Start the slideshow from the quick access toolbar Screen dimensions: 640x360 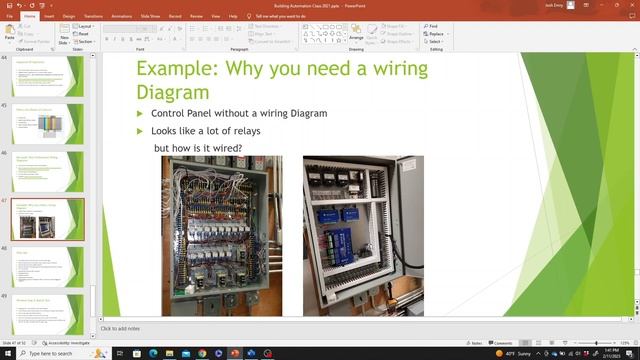42,6
